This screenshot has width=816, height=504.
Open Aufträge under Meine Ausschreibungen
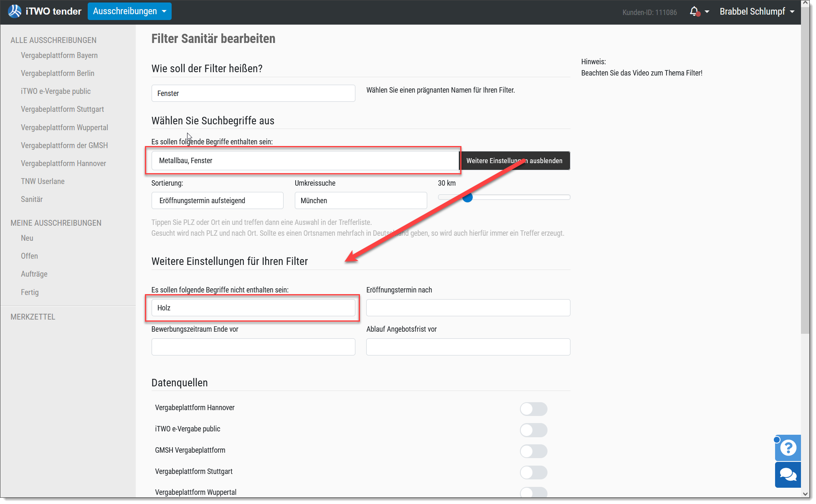click(34, 274)
